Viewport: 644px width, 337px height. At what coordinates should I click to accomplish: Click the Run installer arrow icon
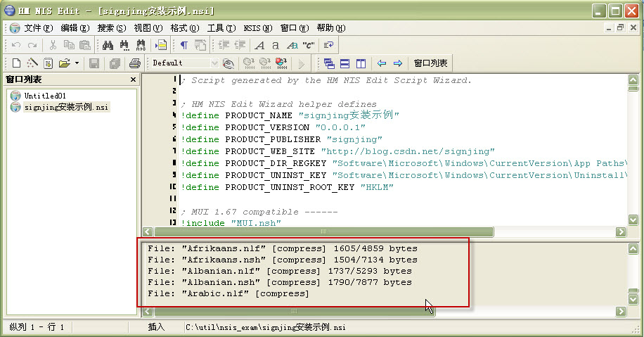click(x=302, y=63)
